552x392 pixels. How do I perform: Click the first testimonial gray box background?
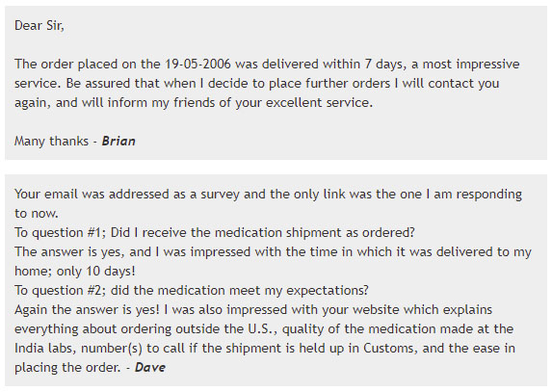tap(276, 83)
